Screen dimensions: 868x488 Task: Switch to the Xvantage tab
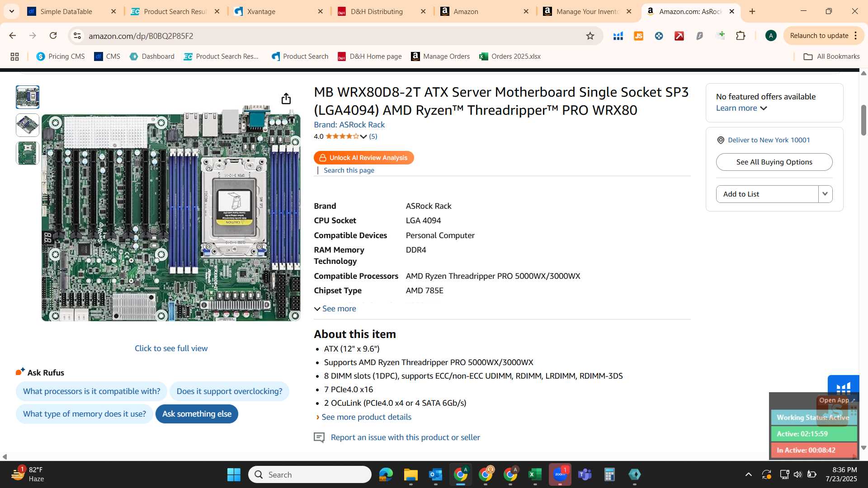pos(279,11)
